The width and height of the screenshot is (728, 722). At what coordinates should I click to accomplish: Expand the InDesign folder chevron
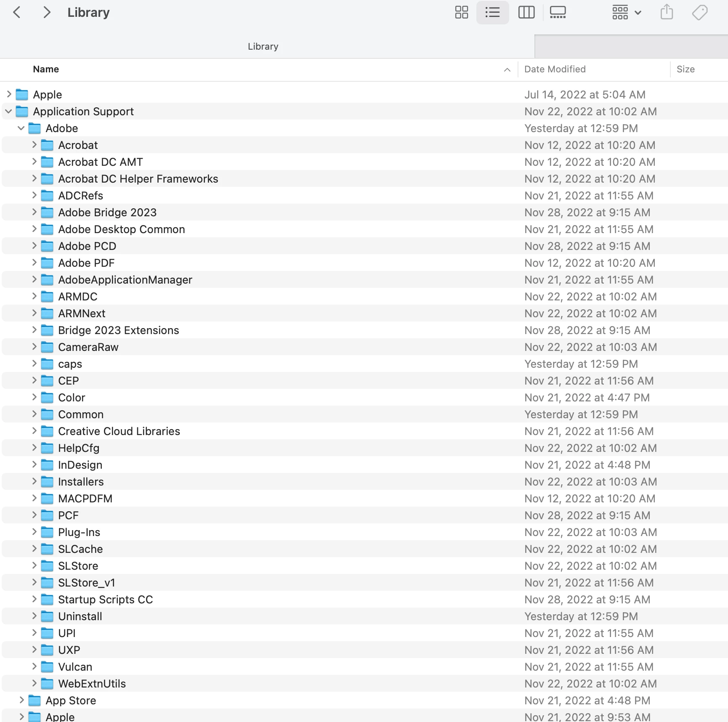point(35,465)
